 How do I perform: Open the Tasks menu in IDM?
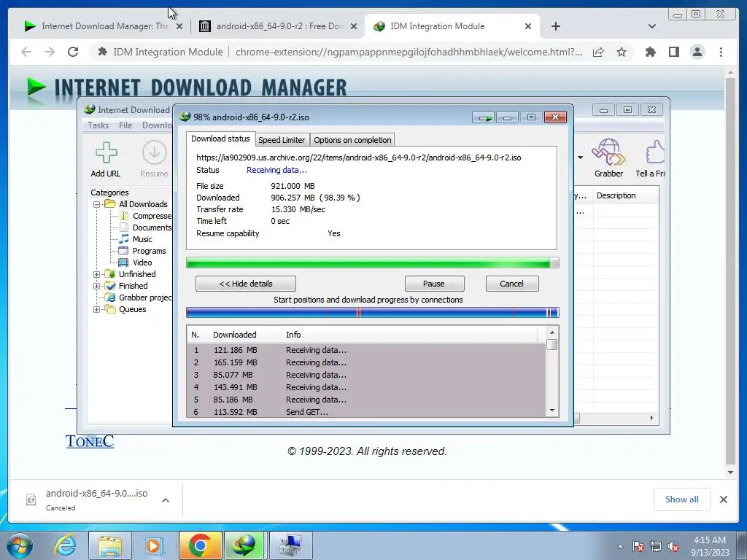click(x=98, y=125)
